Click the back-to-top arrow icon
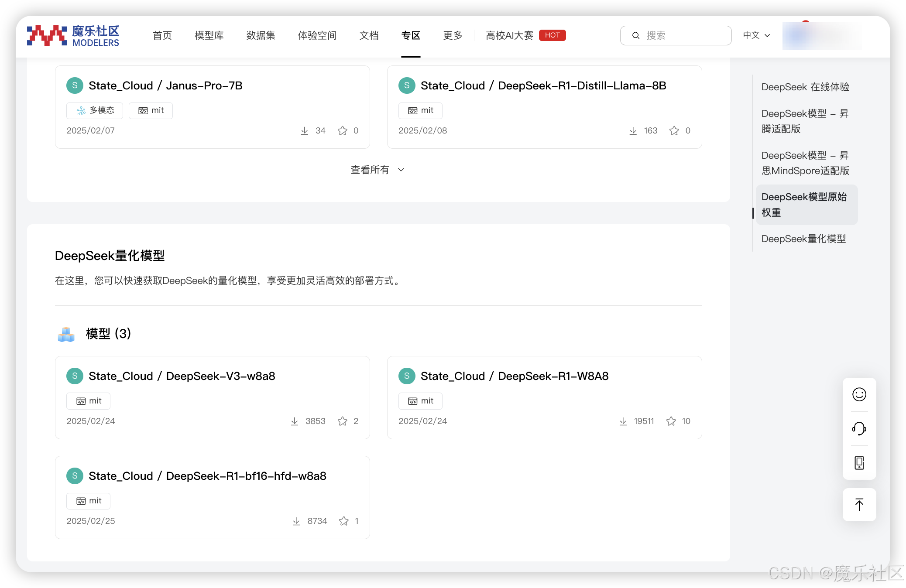Screen dimensions: 906x588 (x=859, y=505)
